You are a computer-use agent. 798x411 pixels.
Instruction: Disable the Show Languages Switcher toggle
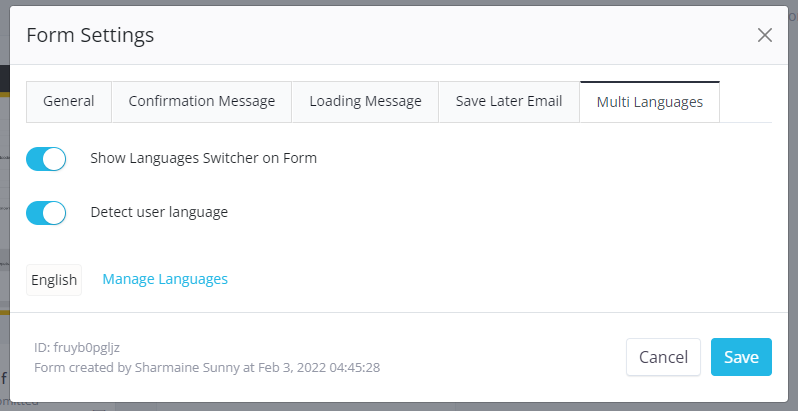tap(46, 158)
